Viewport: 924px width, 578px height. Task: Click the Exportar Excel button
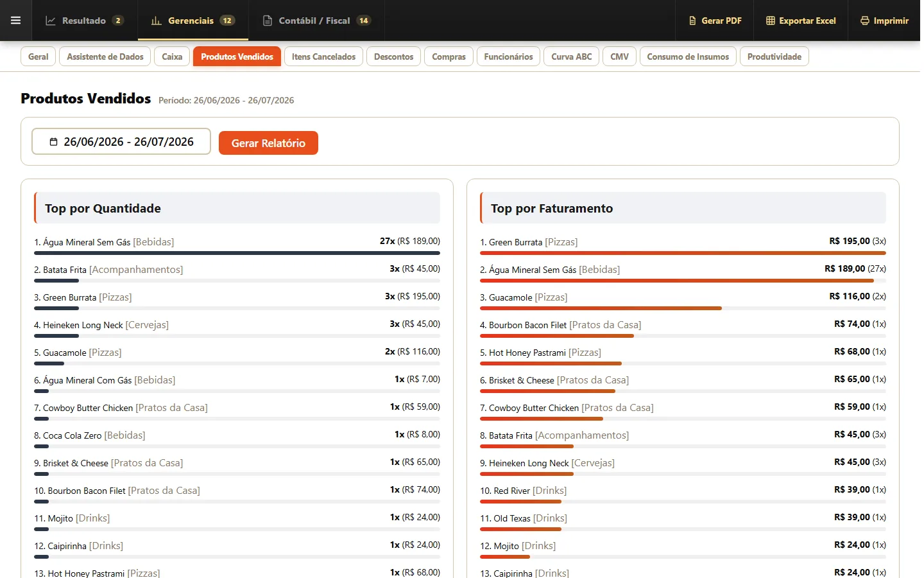tap(801, 21)
